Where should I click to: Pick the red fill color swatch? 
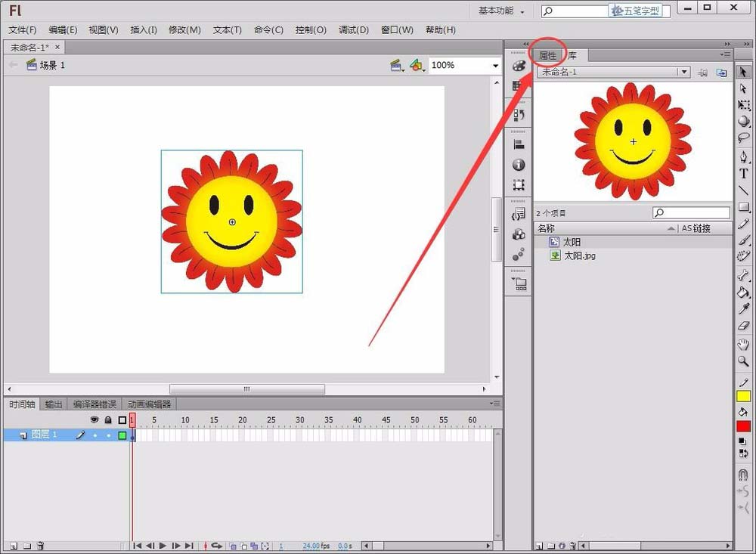(x=743, y=427)
